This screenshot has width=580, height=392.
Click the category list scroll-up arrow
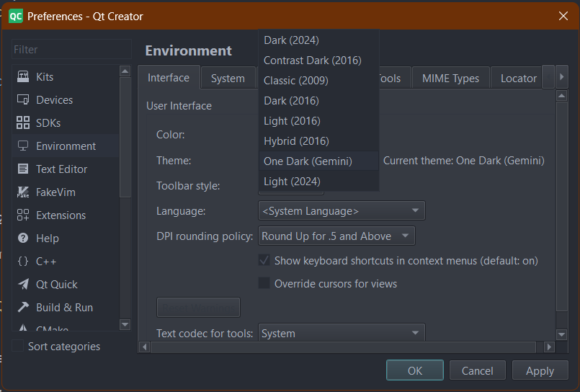125,71
